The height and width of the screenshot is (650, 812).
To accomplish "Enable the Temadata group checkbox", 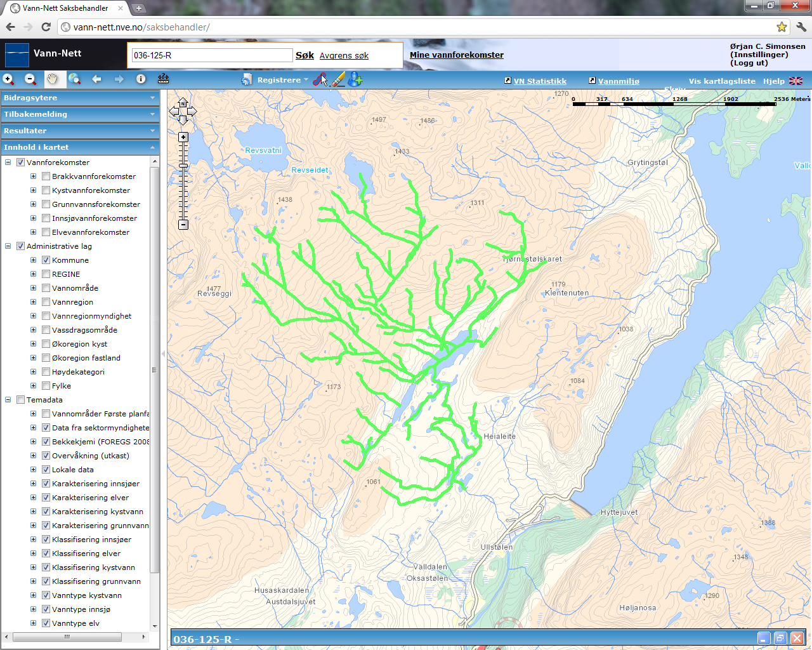I will pyautogui.click(x=20, y=400).
